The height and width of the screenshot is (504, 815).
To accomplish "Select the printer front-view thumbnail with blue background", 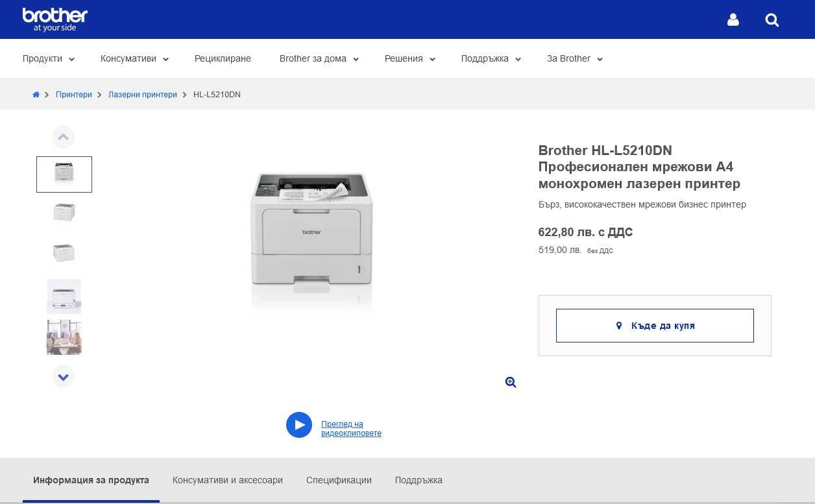I will pyautogui.click(x=64, y=296).
